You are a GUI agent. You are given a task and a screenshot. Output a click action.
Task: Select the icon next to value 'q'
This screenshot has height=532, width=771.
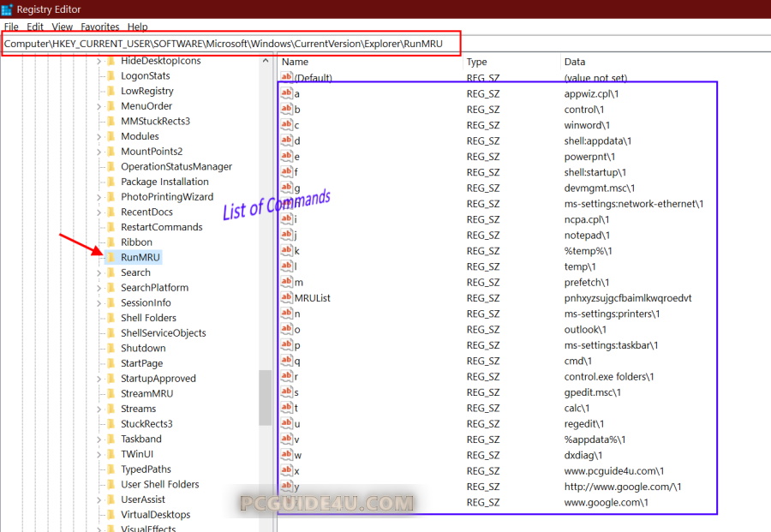coord(287,361)
